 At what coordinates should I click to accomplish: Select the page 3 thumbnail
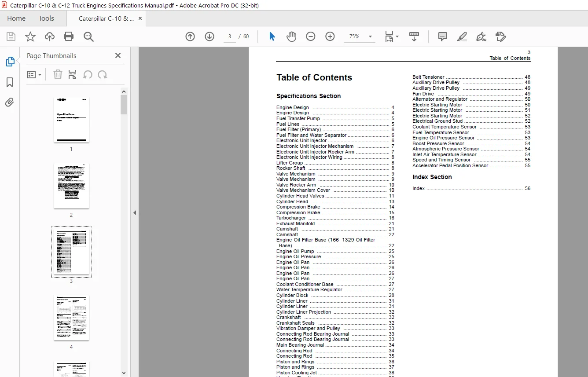coord(71,252)
